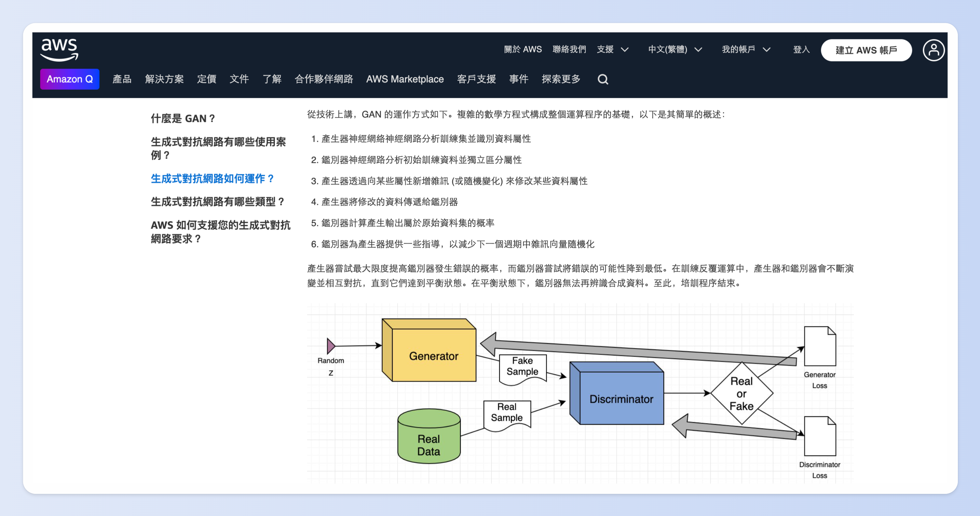This screenshot has height=516, width=980.
Task: Expand the 我的帳戶 dropdown
Action: pos(746,49)
